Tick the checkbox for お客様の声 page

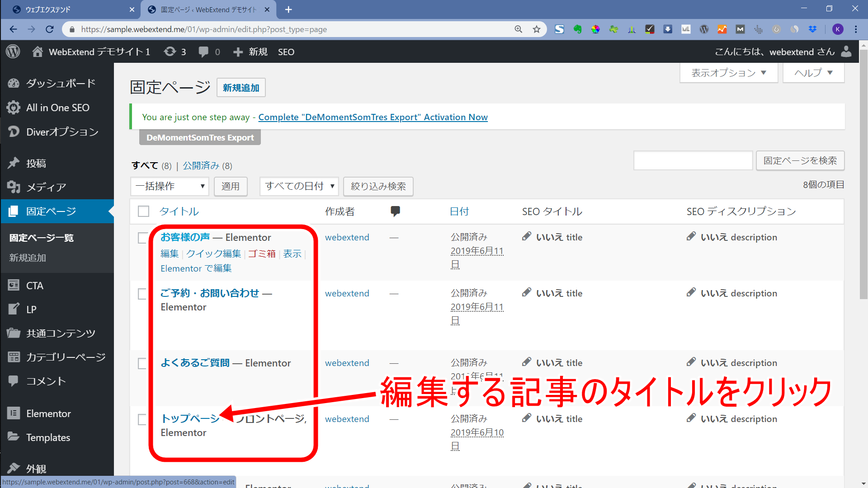(x=142, y=238)
